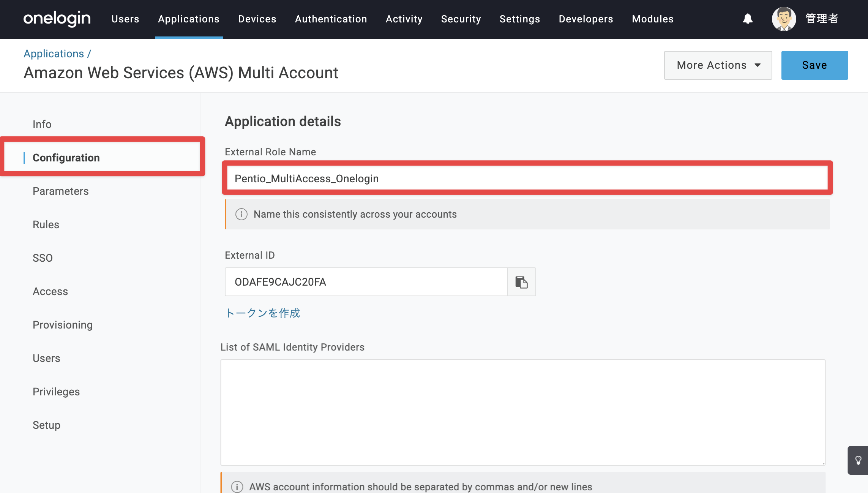868x493 pixels.
Task: Click the info icon beside naming hint
Action: pyautogui.click(x=241, y=214)
